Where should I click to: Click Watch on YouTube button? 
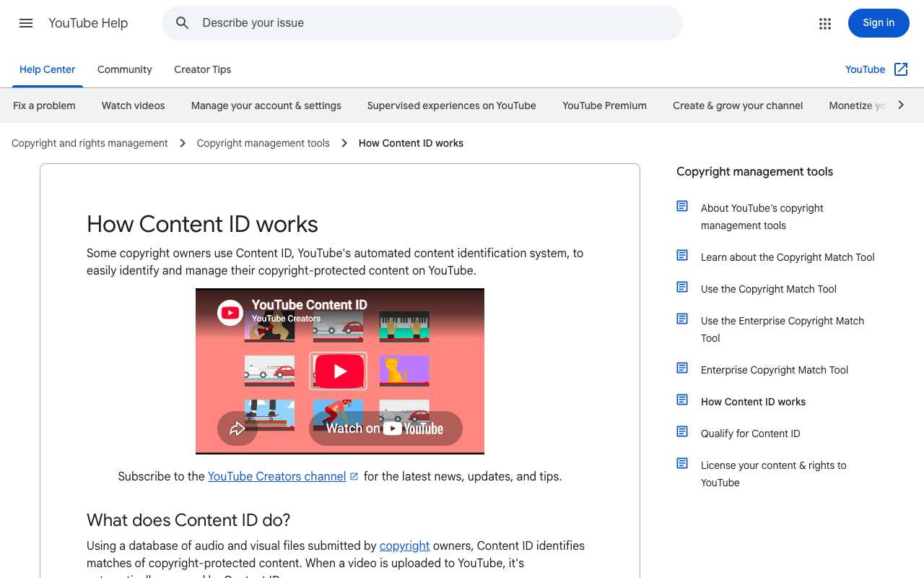click(385, 428)
